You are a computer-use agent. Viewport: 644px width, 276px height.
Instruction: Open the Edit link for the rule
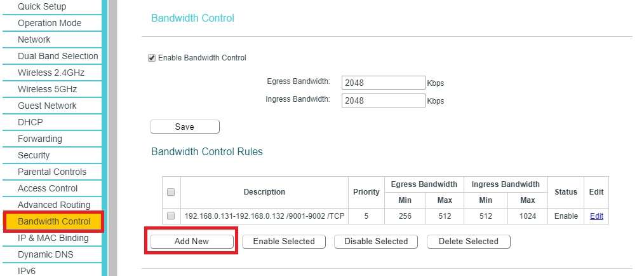596,216
